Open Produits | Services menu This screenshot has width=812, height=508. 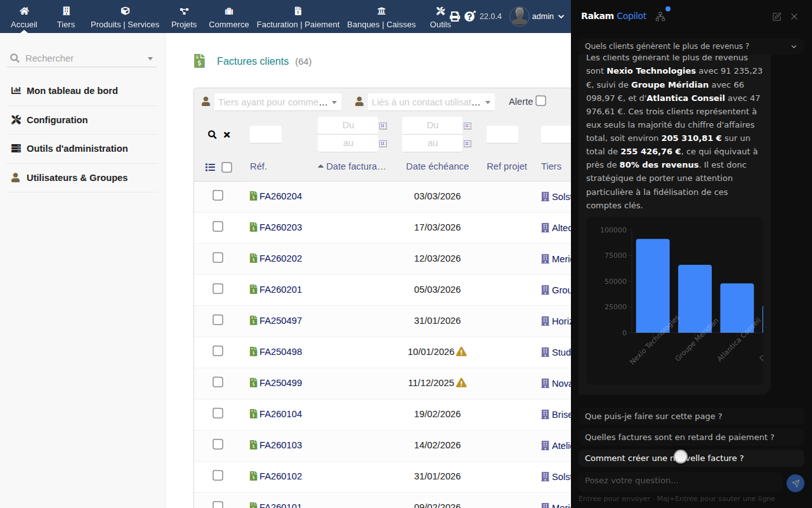[125, 17]
